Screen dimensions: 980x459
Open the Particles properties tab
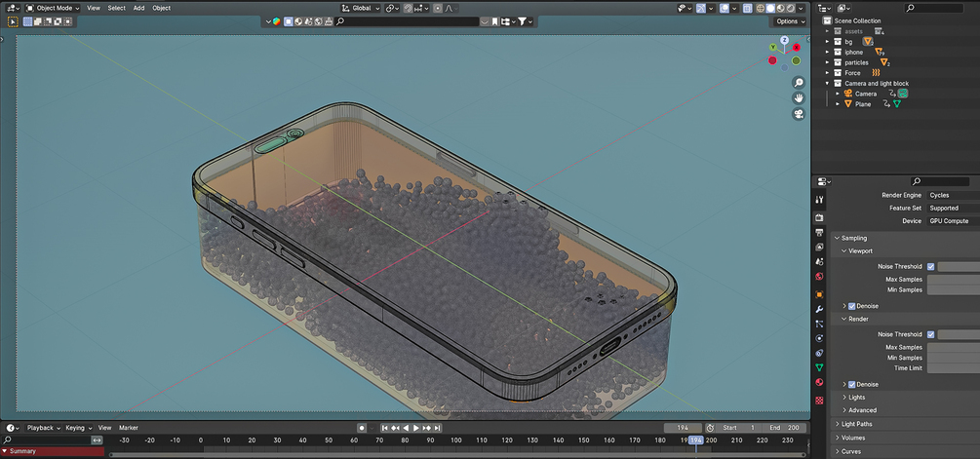819,324
